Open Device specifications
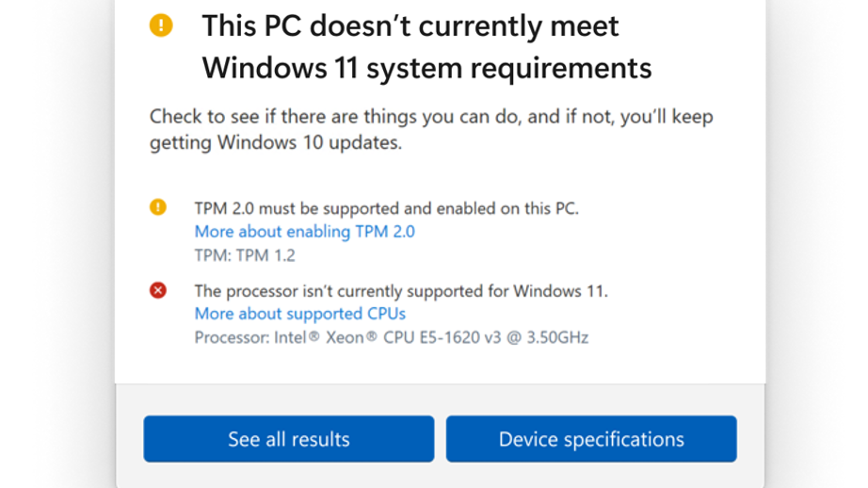868x488 pixels. (x=591, y=439)
